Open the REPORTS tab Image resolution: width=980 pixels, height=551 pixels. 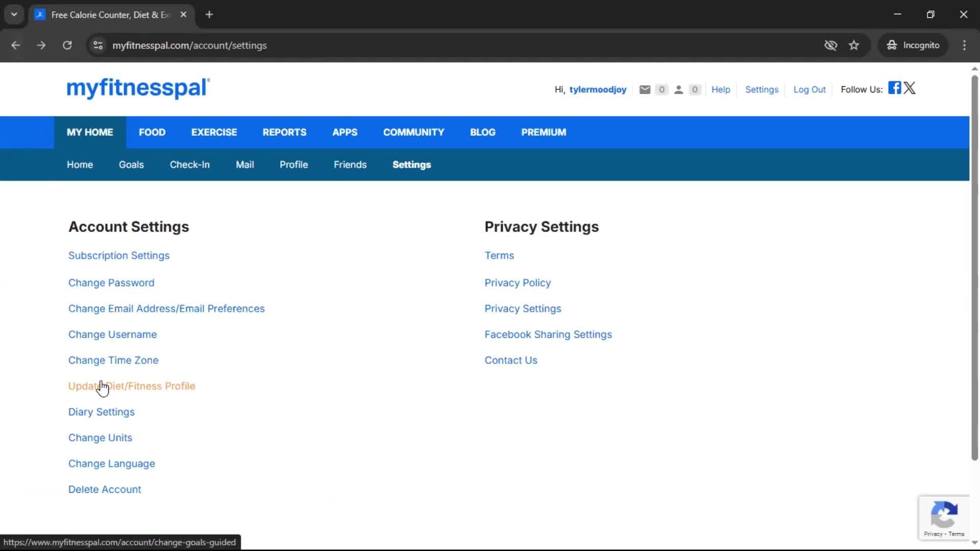click(284, 132)
